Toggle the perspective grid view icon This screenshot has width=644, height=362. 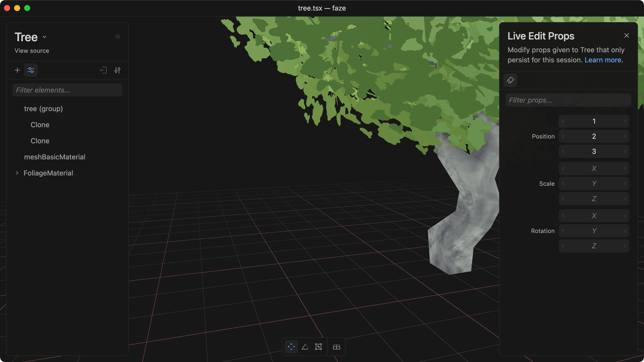337,347
